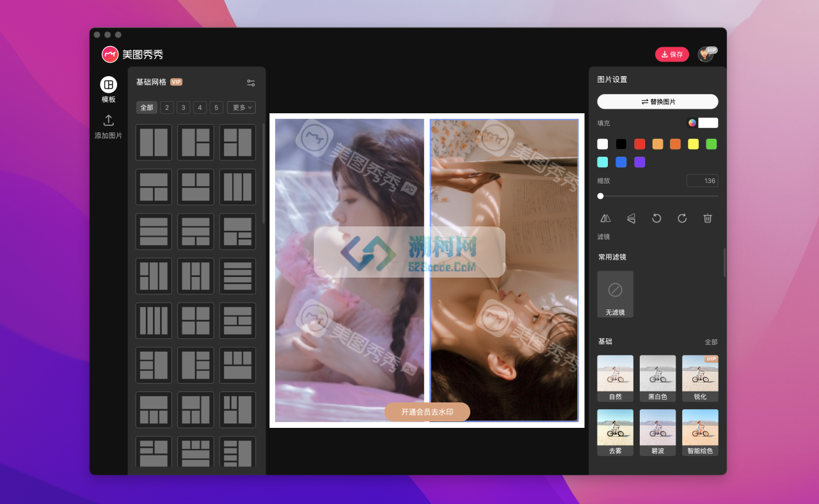Expand the 更多 dropdown
819x504 pixels.
pos(241,107)
